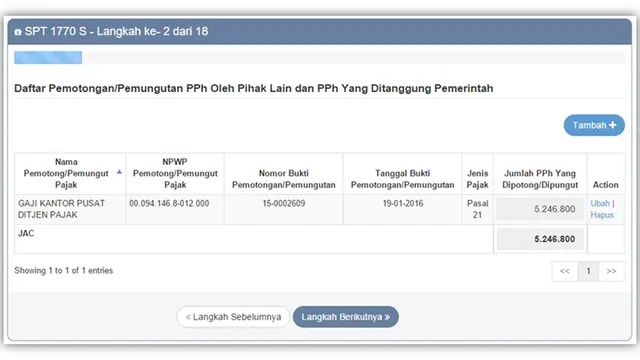Proceed with Langkah Berikutnya
Image resolution: width=640 pixels, height=360 pixels.
pos(346,317)
